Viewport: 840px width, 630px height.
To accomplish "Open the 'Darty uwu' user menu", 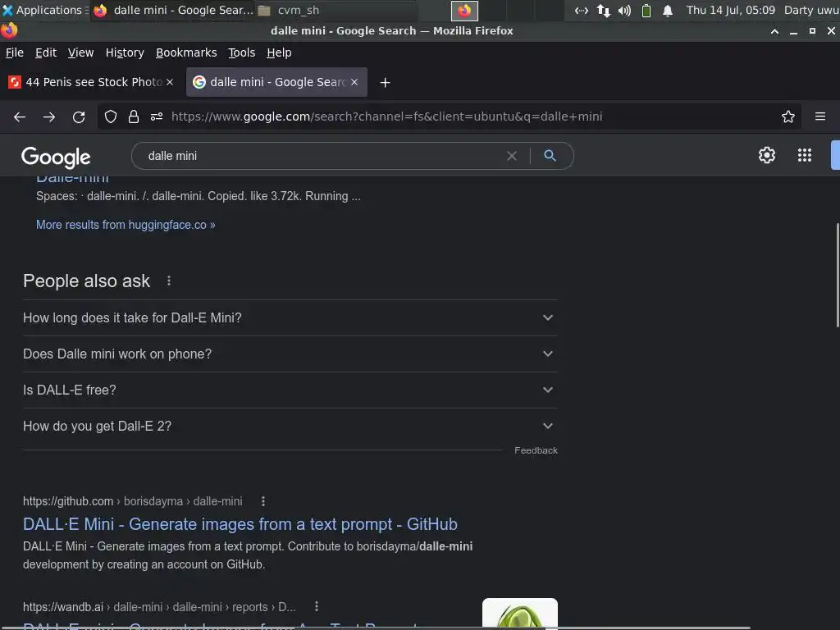I will (x=811, y=10).
